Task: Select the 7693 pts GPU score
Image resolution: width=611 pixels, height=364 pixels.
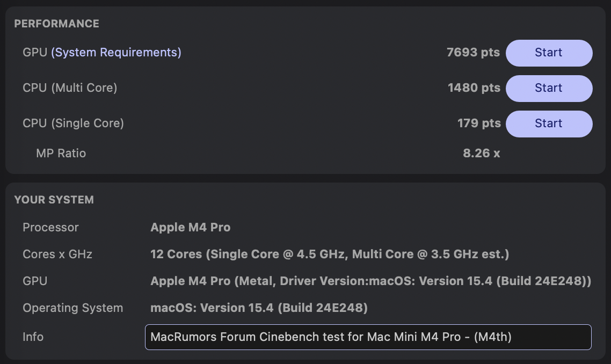Action: point(473,52)
